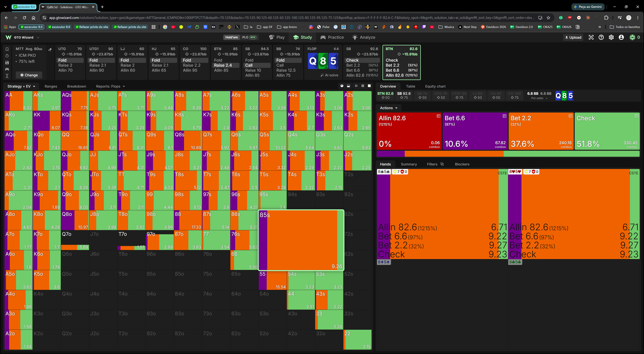Open the help question-mark icon
The image size is (644, 354).
[x=601, y=37]
